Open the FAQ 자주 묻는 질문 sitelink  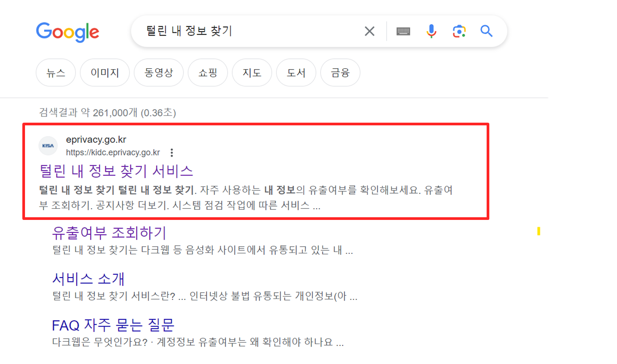(113, 325)
